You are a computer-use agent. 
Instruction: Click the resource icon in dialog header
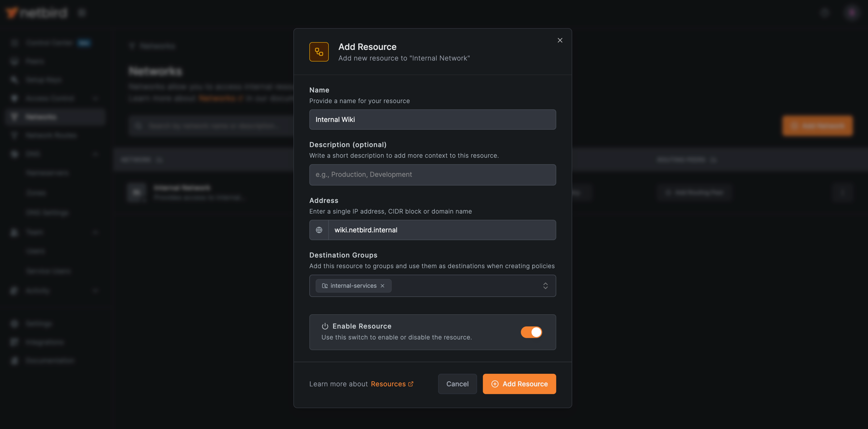coord(319,52)
